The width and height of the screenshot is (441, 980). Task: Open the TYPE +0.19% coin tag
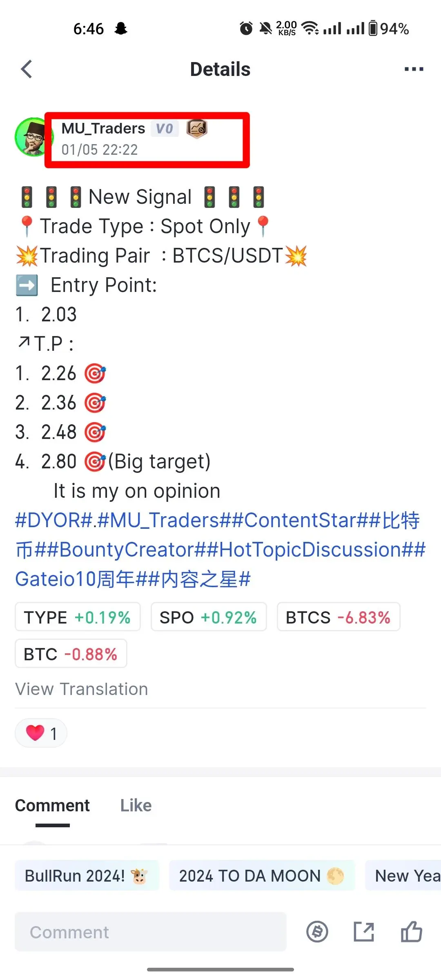(78, 617)
